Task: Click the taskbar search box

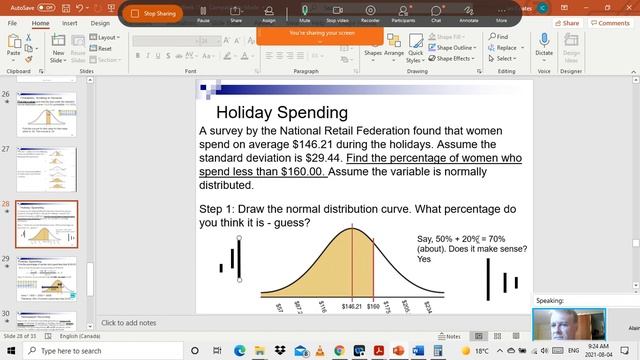Action: pos(103,351)
